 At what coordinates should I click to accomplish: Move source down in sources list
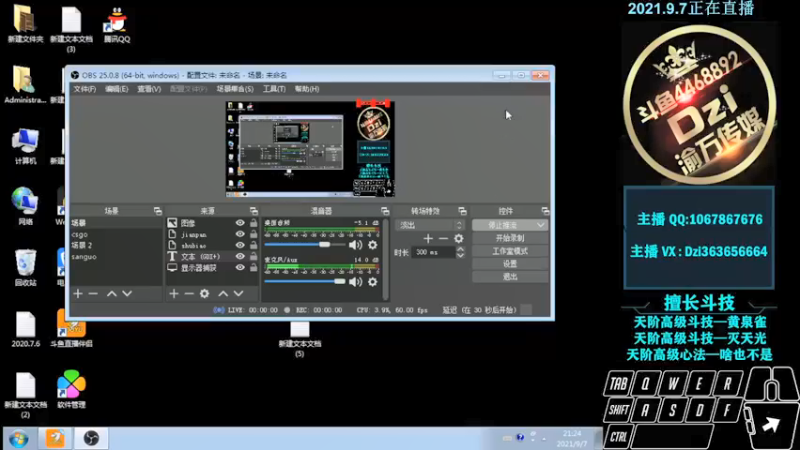pyautogui.click(x=238, y=293)
